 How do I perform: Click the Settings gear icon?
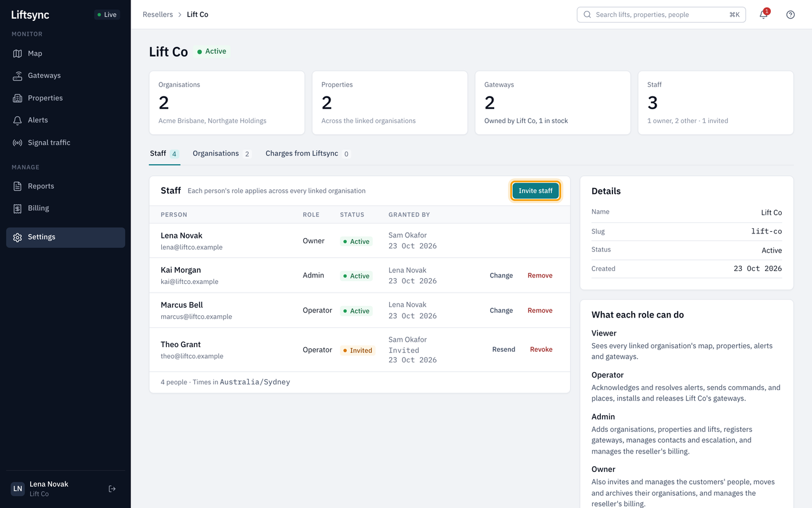pos(17,237)
